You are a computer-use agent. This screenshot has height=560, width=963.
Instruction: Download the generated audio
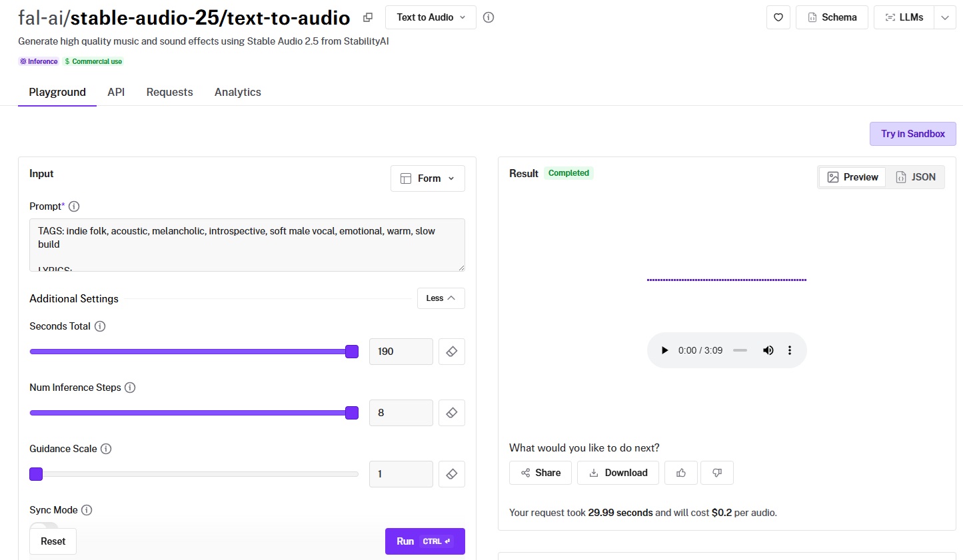tap(618, 473)
